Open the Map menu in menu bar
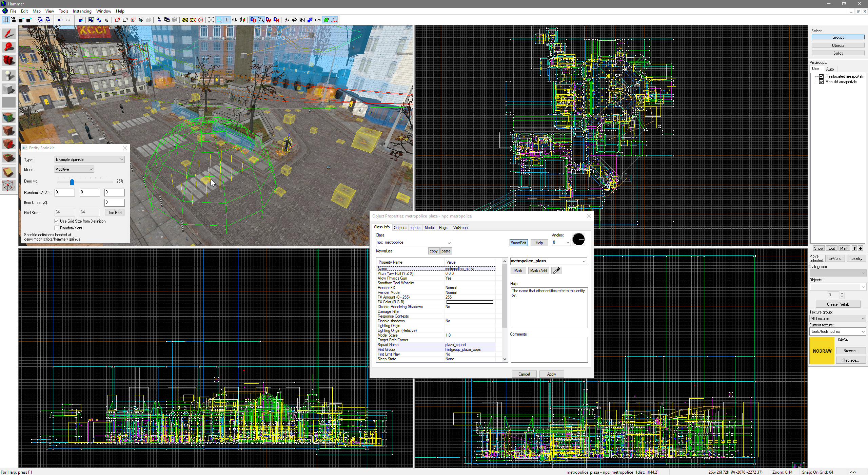This screenshot has width=868, height=475. tap(36, 11)
